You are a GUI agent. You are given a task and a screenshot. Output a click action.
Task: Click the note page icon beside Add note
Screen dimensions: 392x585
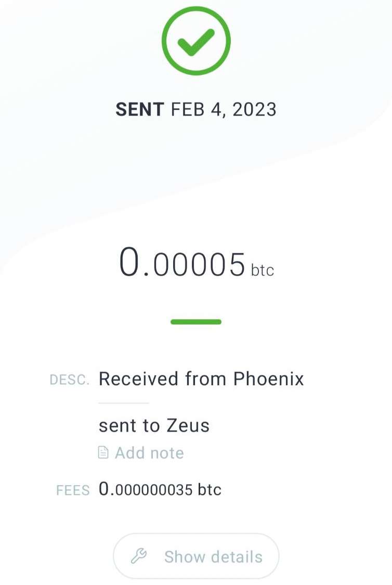[103, 453]
